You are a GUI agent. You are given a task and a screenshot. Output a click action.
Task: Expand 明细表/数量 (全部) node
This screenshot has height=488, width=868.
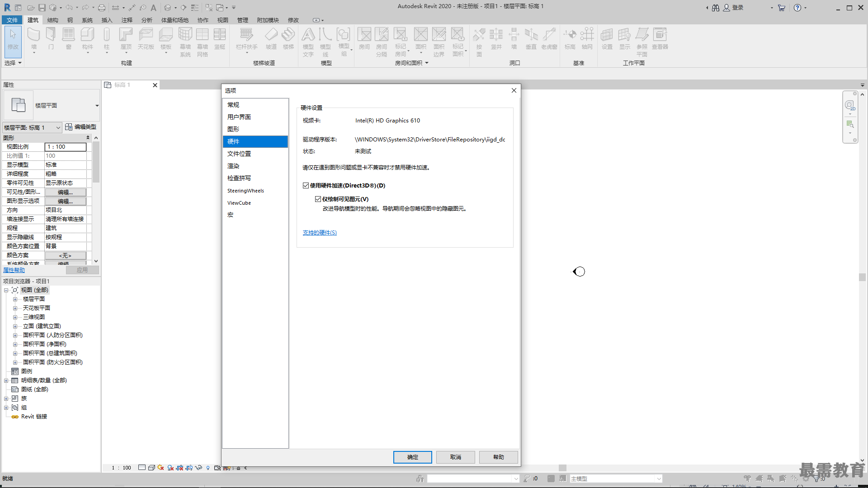pos(6,380)
